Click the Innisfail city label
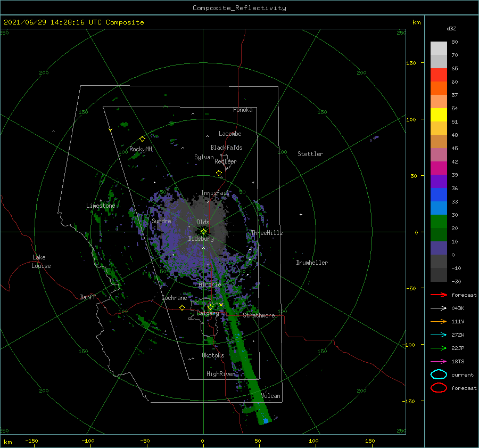This screenshot has height=448, width=479. pos(215,193)
